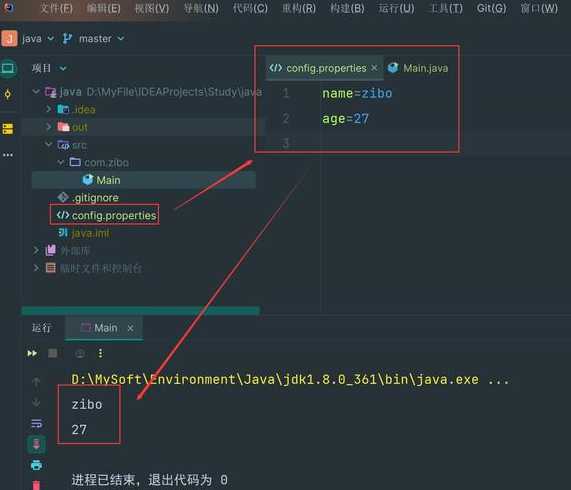
Task: Stop the process with stop icon
Action: (x=53, y=353)
